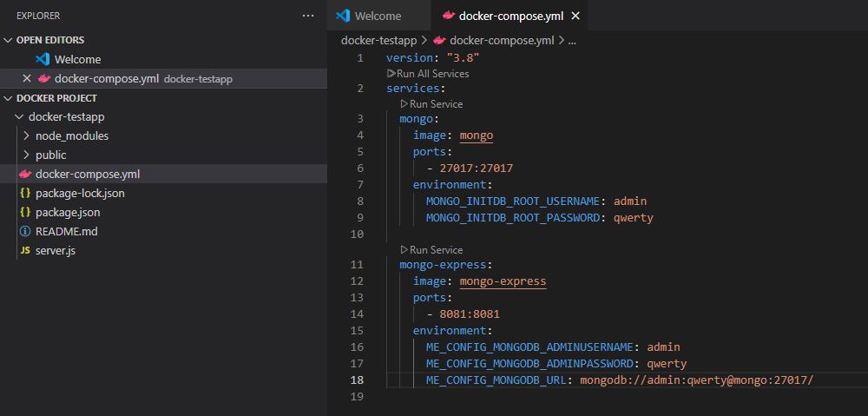Click MONGO_INITDB_ROOT_PASSWORD key
868x416 pixels.
tap(513, 218)
